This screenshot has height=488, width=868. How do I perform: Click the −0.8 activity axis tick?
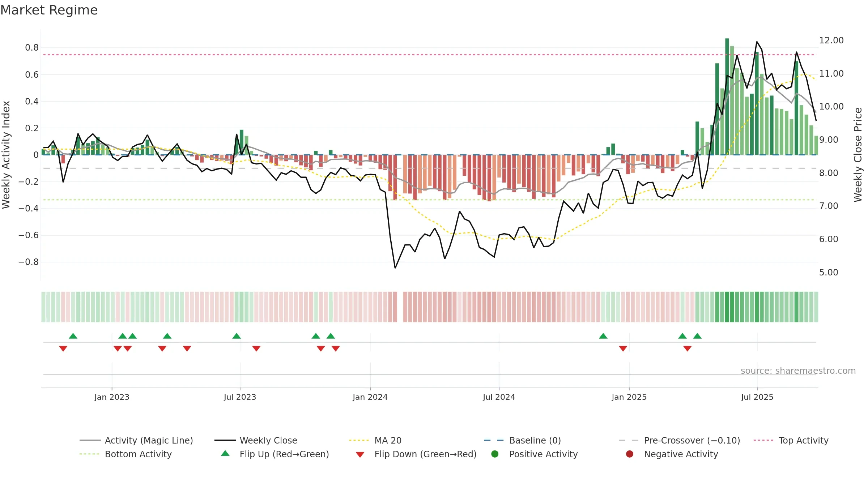pyautogui.click(x=29, y=262)
